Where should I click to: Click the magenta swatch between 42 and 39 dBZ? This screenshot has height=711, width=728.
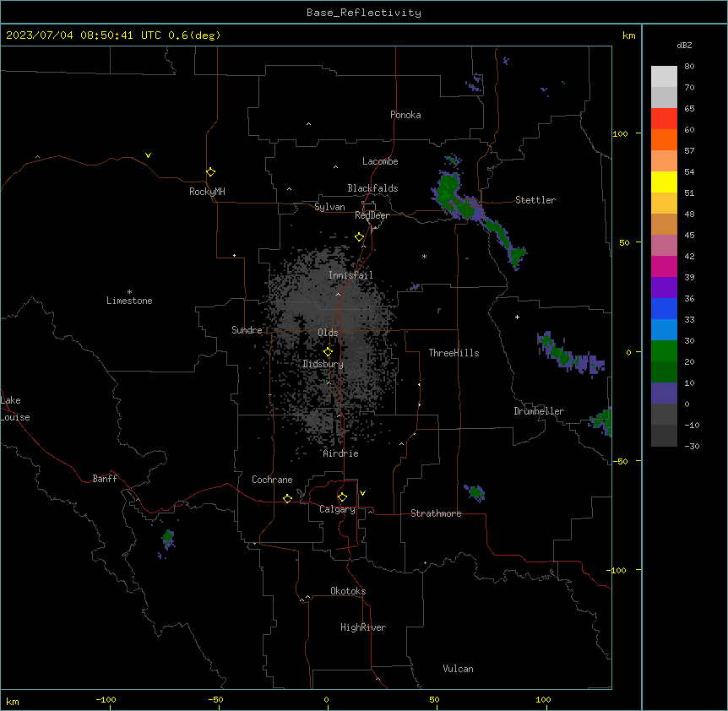[x=664, y=266]
